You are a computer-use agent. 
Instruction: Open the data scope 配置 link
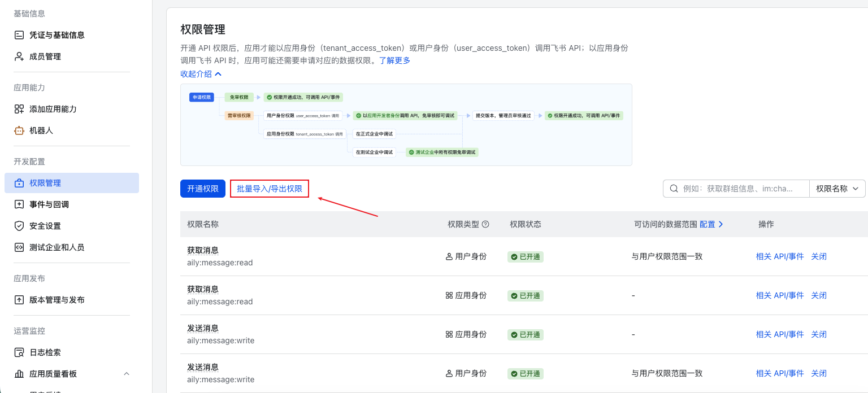coord(708,224)
